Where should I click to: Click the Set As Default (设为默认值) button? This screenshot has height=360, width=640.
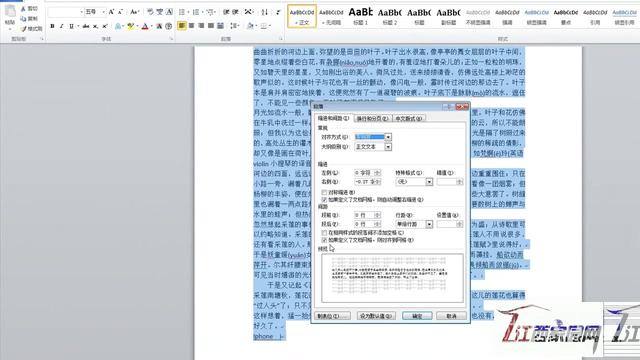tap(376, 316)
